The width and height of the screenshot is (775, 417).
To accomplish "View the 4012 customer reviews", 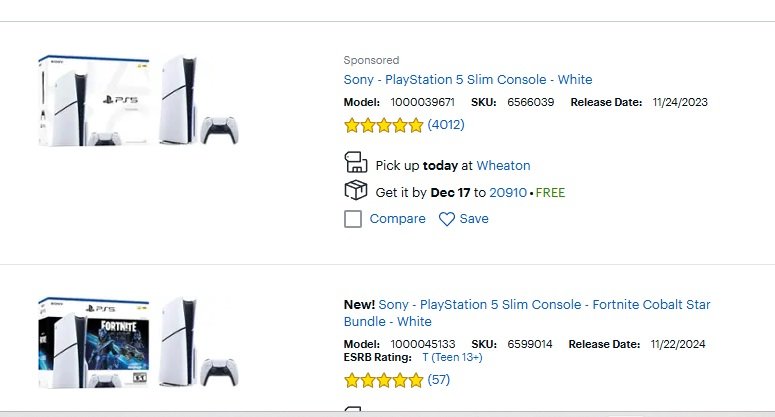I will tap(446, 125).
